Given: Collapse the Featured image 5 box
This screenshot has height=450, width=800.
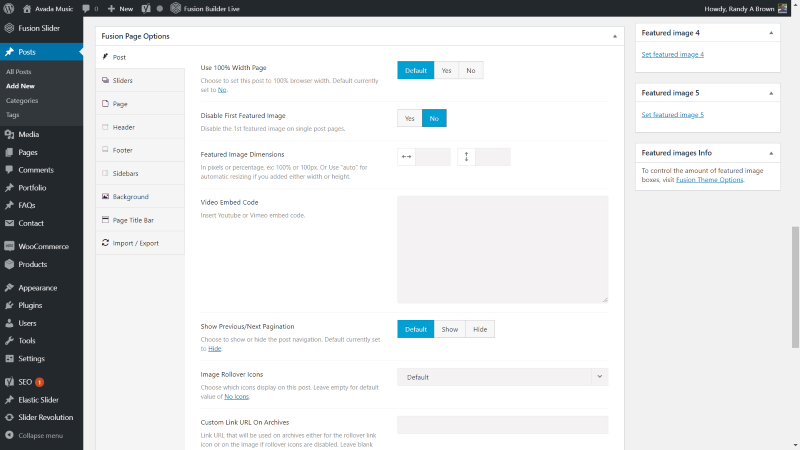Looking at the screenshot, I should pyautogui.click(x=771, y=93).
